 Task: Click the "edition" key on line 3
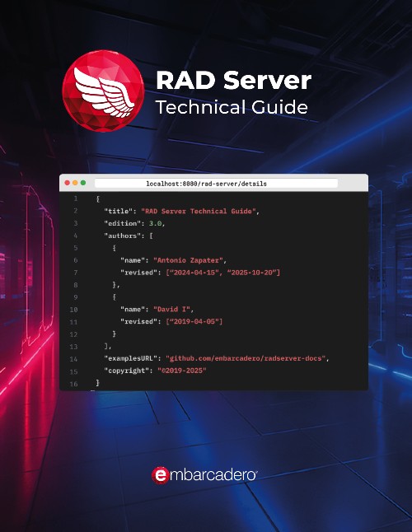(x=123, y=223)
